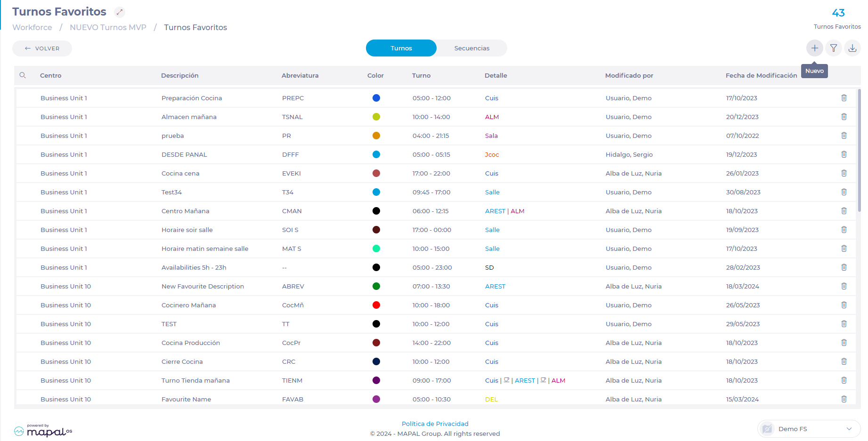
Task: Click trash icon for Cocina cena row
Action: point(844,173)
